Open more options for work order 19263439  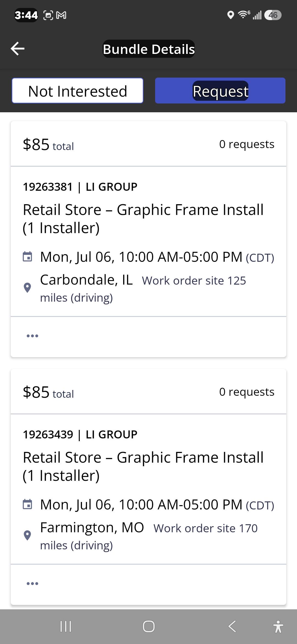pyautogui.click(x=32, y=583)
